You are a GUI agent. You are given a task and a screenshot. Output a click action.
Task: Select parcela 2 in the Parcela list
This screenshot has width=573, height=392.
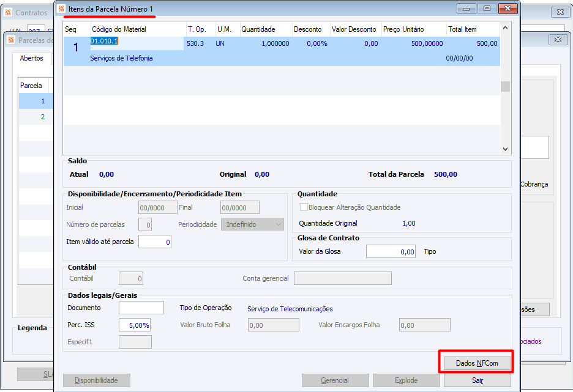coord(36,117)
